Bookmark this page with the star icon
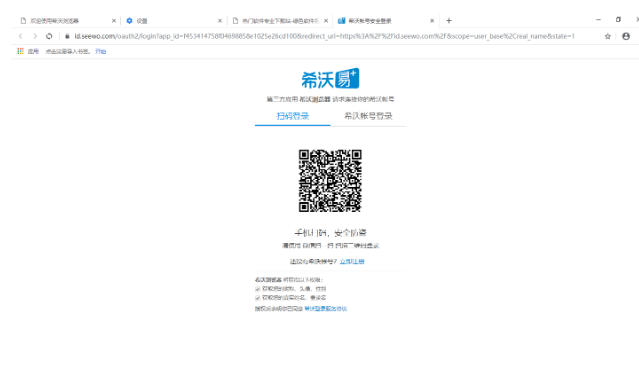This screenshot has width=639, height=375. 608,36
